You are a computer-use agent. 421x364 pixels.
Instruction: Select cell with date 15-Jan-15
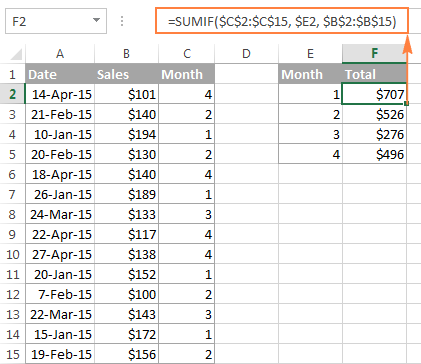click(x=60, y=334)
